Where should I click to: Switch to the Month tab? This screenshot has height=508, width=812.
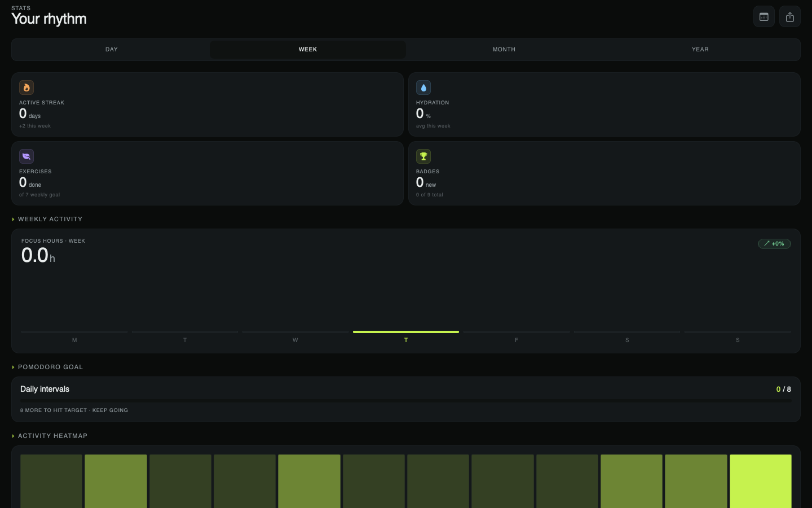pos(504,50)
